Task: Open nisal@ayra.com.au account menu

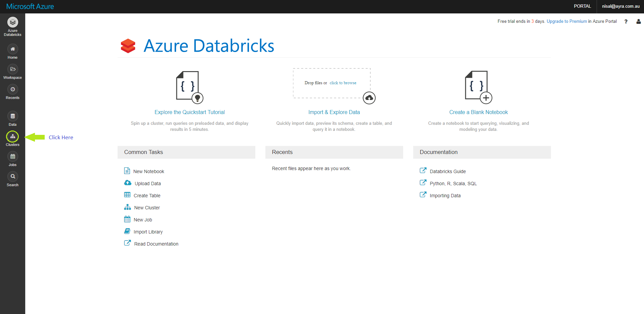Action: pyautogui.click(x=620, y=6)
